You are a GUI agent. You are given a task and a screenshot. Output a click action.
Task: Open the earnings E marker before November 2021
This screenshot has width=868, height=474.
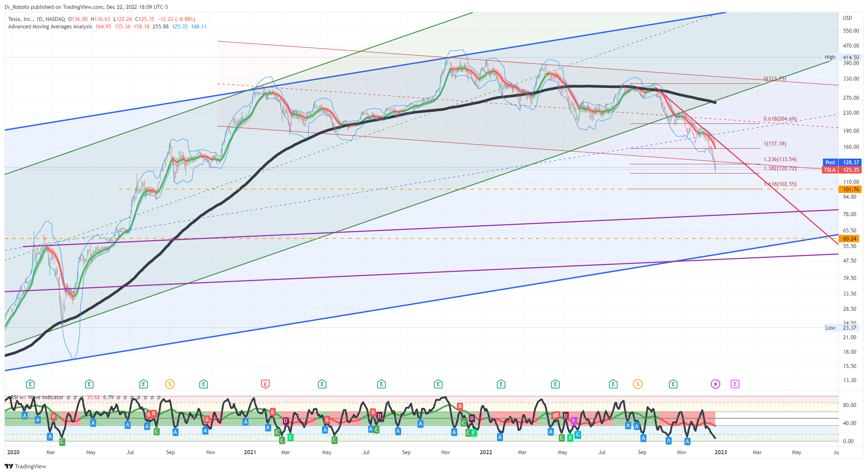(x=438, y=384)
